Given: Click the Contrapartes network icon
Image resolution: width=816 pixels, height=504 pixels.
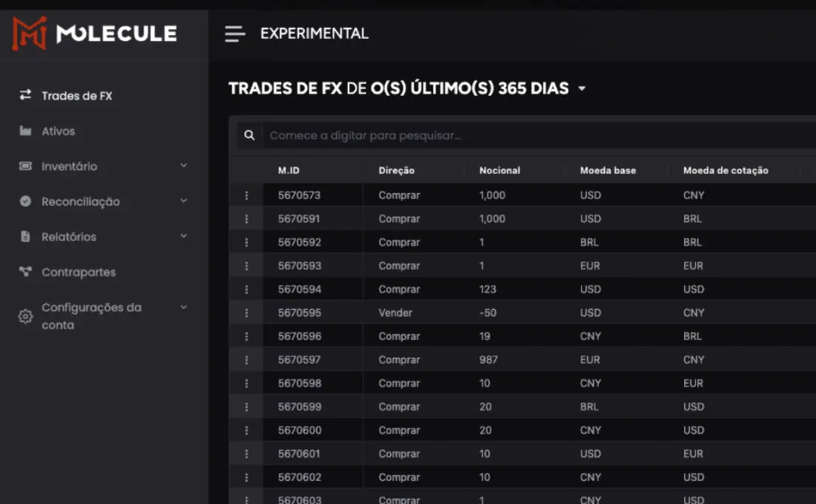Looking at the screenshot, I should (26, 272).
